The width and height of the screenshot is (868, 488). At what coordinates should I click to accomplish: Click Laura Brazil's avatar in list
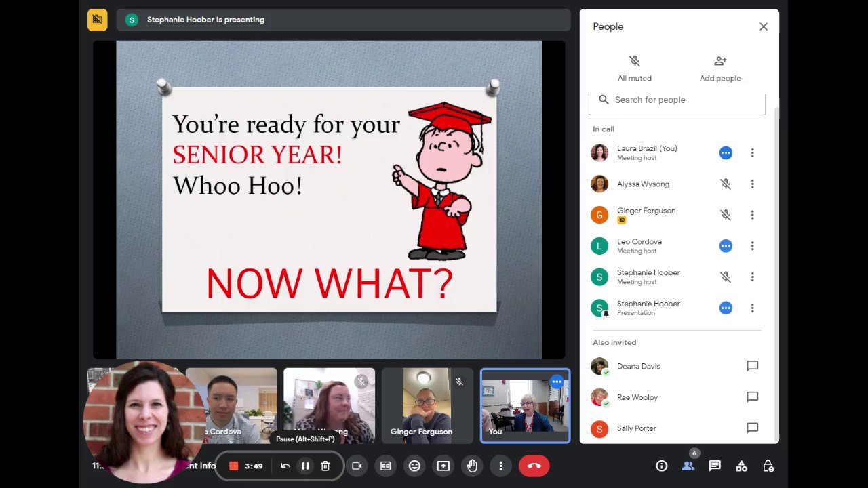599,153
